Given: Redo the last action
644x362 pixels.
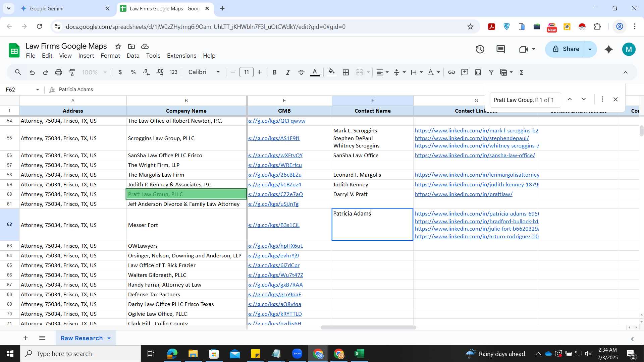Looking at the screenshot, I should point(45,72).
